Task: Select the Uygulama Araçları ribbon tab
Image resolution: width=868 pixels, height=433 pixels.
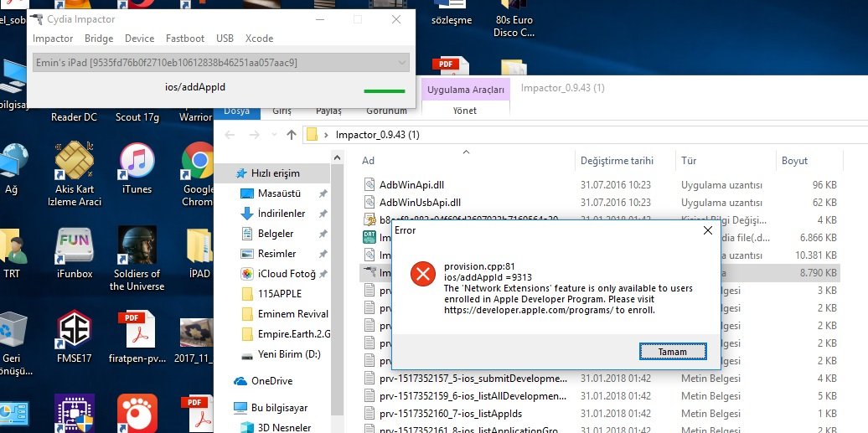Action: (x=465, y=90)
